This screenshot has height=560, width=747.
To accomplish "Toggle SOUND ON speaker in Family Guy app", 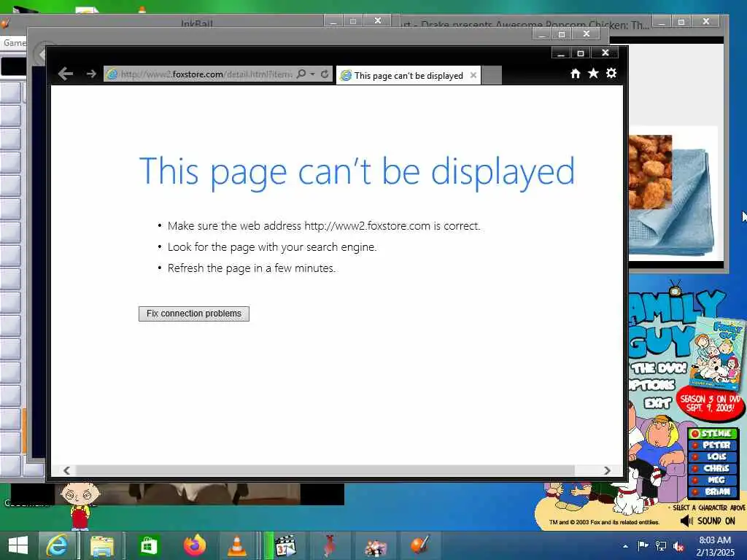I will 708,521.
